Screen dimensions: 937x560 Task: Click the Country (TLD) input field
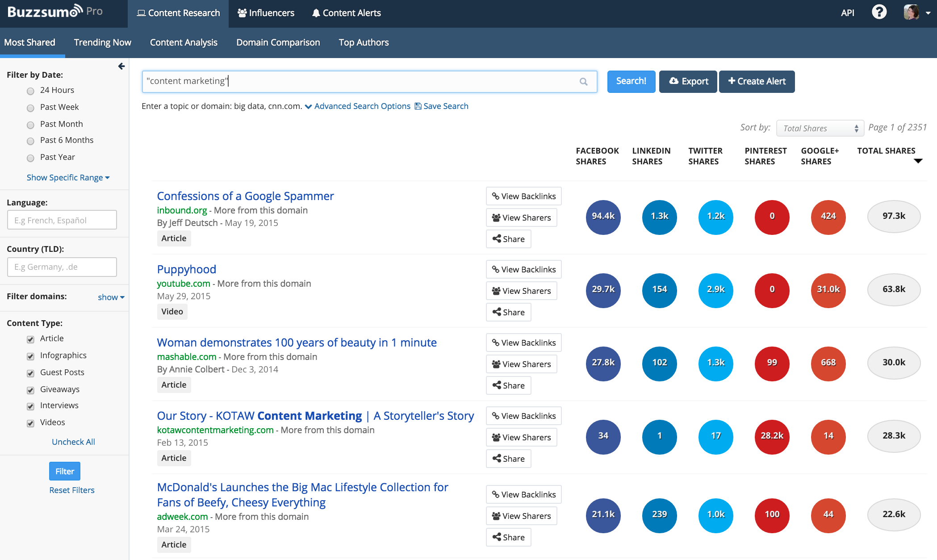pyautogui.click(x=62, y=267)
